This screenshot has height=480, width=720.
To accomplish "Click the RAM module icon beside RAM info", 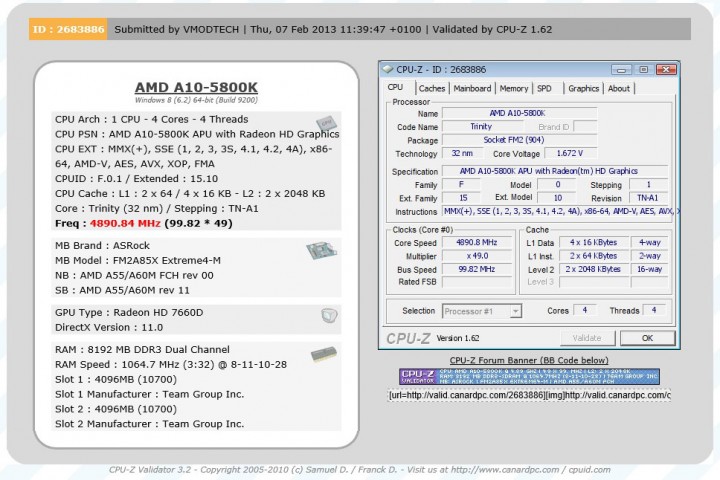I will [324, 354].
